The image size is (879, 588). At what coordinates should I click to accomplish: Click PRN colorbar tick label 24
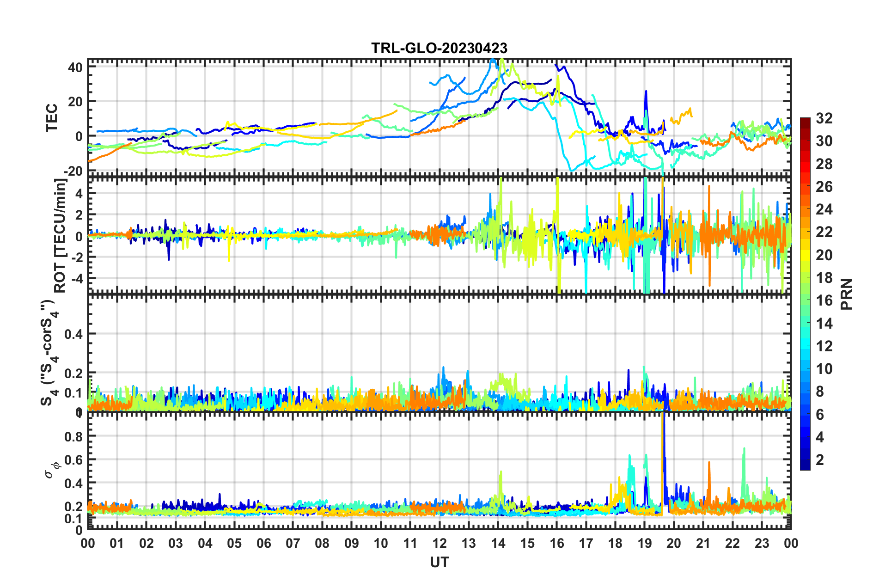[x=824, y=209]
